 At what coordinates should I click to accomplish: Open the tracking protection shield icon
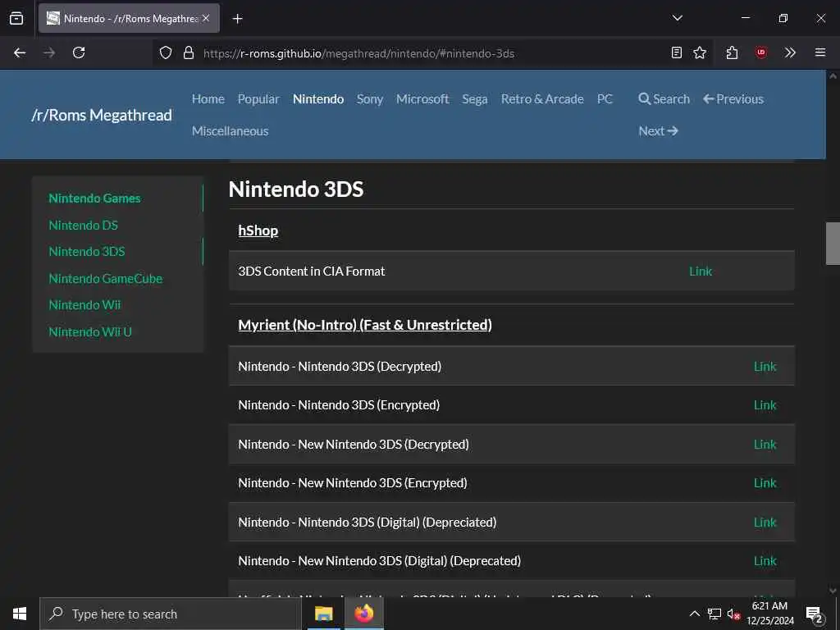point(166,52)
